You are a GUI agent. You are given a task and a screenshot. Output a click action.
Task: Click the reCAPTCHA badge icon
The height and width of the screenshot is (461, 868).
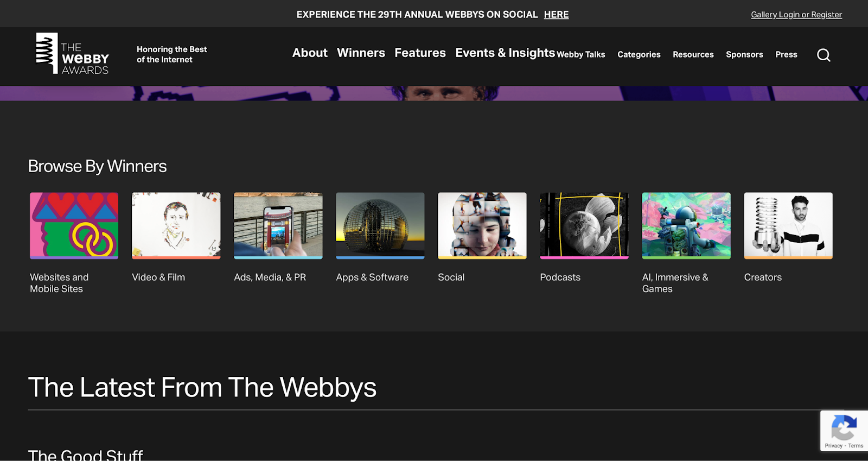(844, 427)
